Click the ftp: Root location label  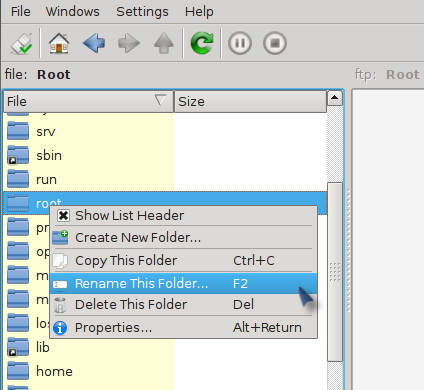pyautogui.click(x=387, y=74)
